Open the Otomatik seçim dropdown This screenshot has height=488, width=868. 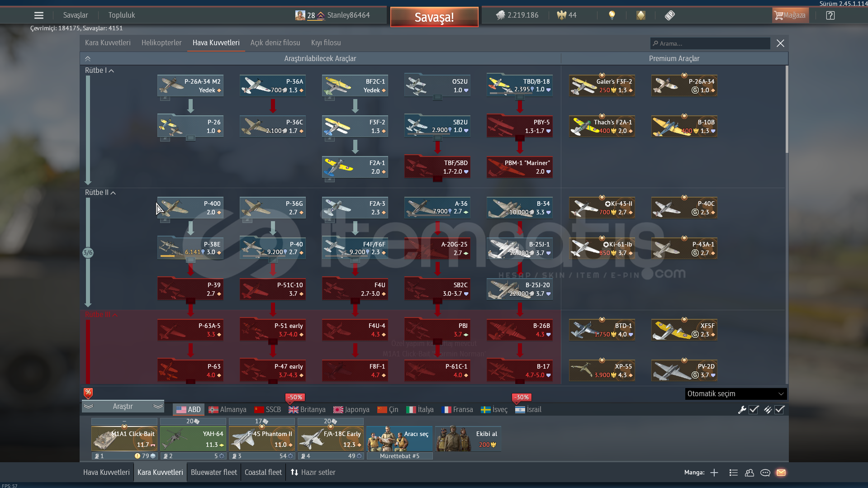736,394
